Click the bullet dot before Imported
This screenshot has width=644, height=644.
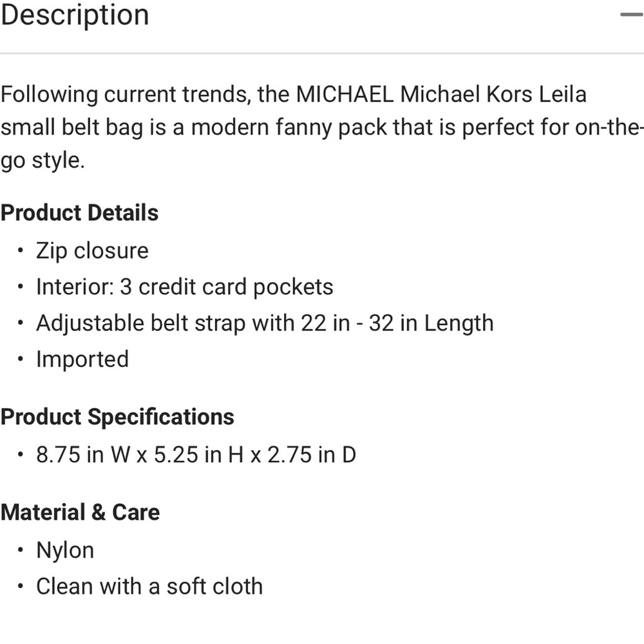click(21, 359)
